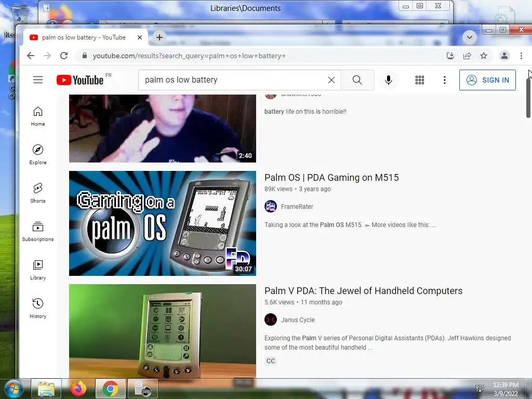
Task: Close the 'palm os low battery' tab
Action: tap(139, 37)
